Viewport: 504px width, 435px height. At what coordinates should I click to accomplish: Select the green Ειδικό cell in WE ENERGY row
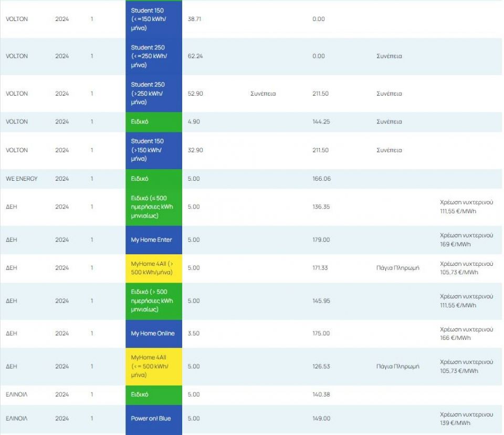coord(153,179)
